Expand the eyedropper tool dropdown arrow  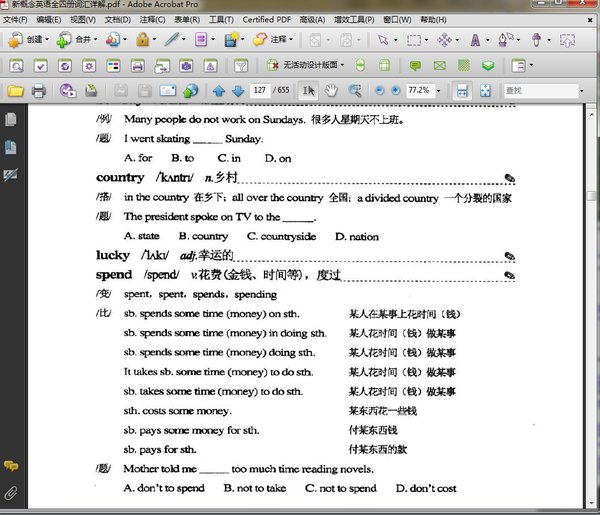pyautogui.click(x=549, y=40)
